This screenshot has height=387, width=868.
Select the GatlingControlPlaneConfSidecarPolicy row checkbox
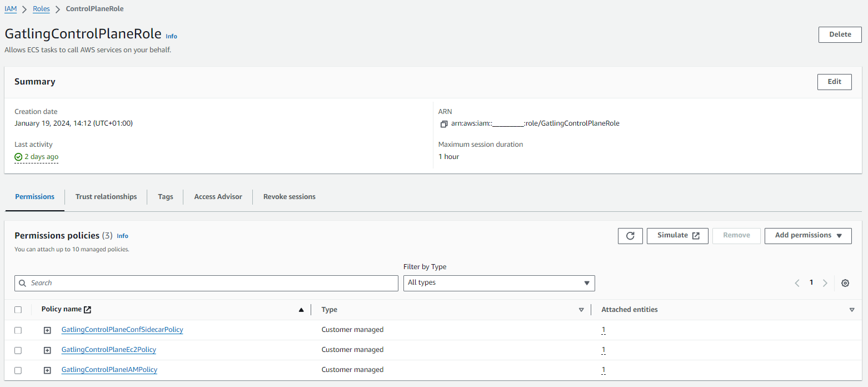(18, 330)
